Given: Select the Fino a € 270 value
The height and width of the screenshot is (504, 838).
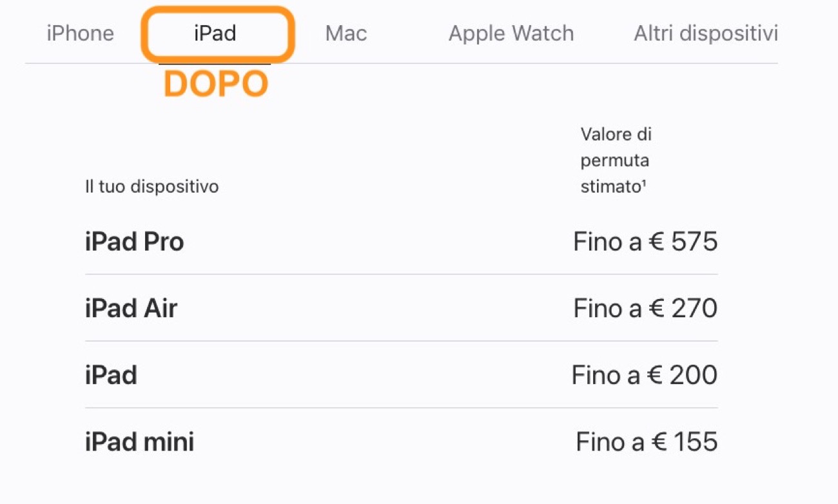Looking at the screenshot, I should 645,309.
